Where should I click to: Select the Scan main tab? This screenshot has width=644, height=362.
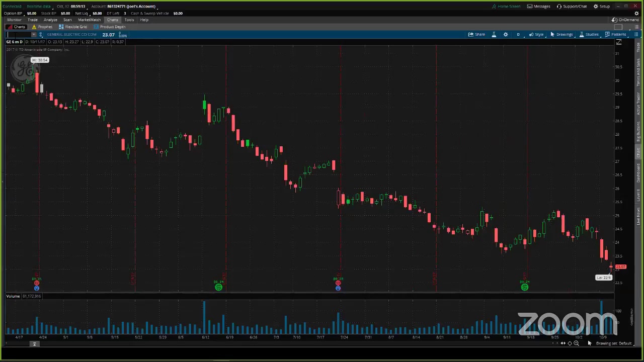pos(67,20)
